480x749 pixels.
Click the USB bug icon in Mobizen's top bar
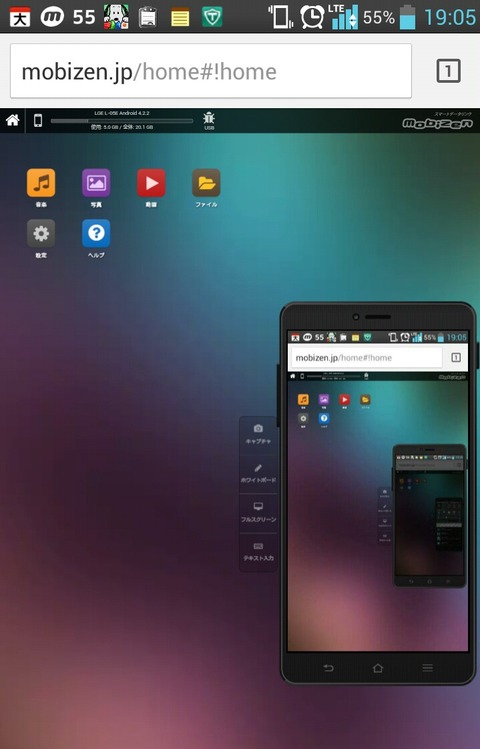click(209, 120)
